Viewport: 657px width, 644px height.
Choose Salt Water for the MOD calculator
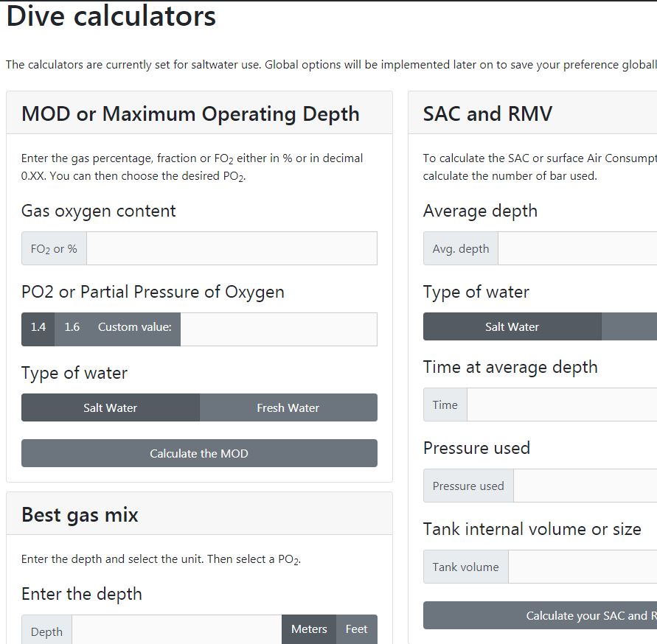pyautogui.click(x=111, y=407)
